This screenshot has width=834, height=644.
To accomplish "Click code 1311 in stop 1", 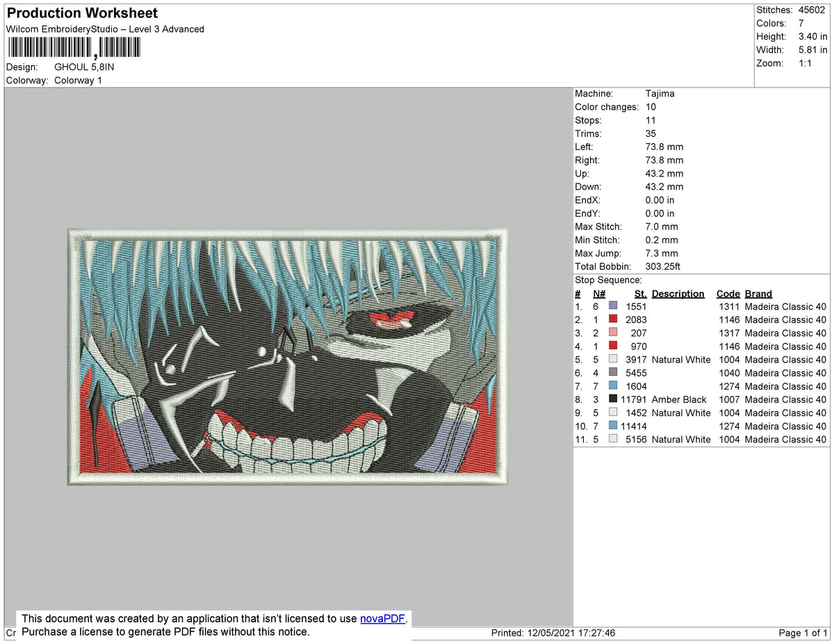I will [728, 306].
